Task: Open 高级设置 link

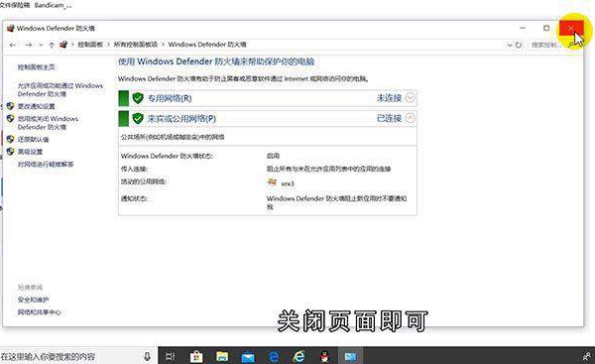Action: [x=30, y=152]
